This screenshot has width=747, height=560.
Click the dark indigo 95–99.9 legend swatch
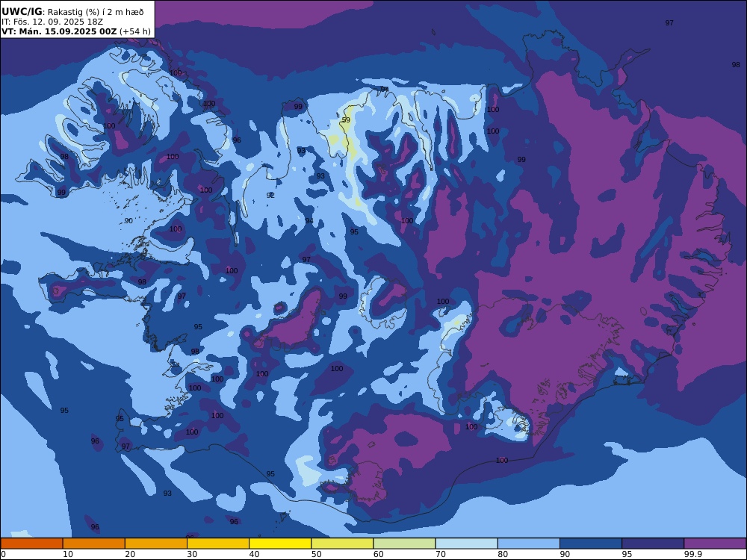coord(653,544)
